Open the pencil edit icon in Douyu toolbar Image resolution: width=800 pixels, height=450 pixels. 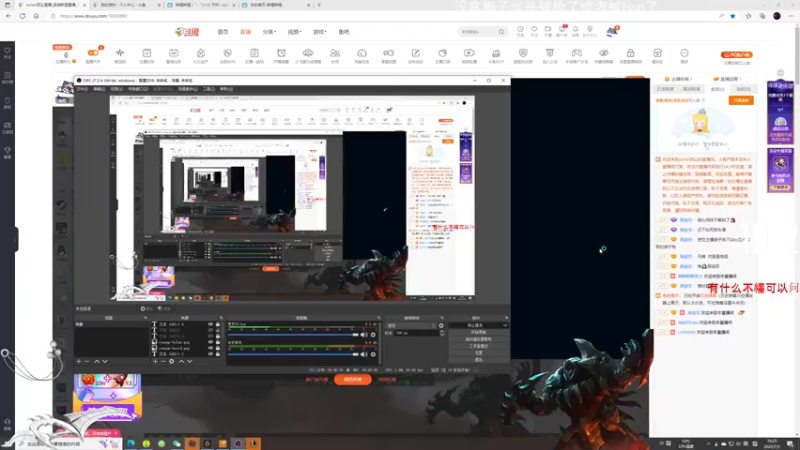[x=415, y=53]
